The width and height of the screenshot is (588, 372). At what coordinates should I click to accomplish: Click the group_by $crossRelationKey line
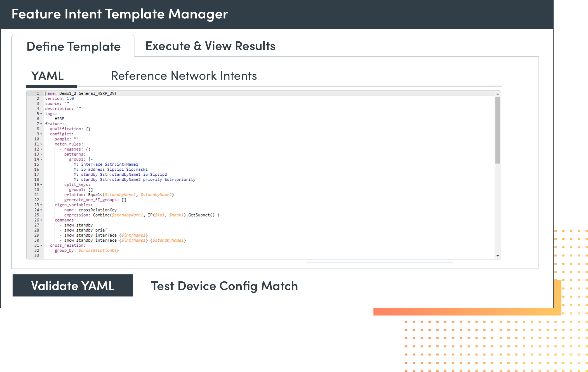click(87, 251)
